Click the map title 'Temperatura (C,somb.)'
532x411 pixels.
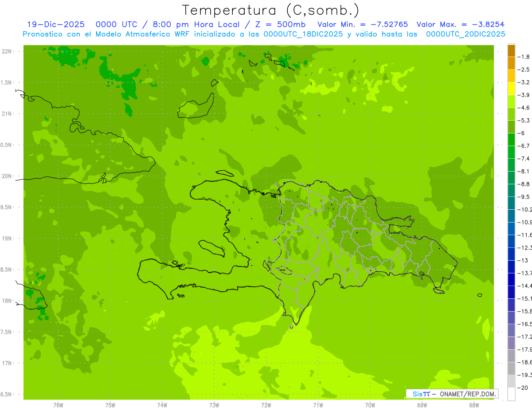coord(270,10)
